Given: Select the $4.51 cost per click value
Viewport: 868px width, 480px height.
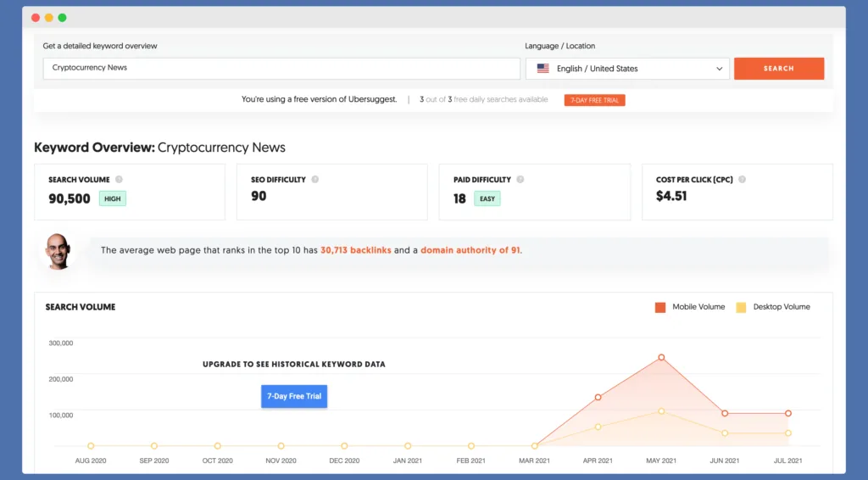Looking at the screenshot, I should 671,196.
